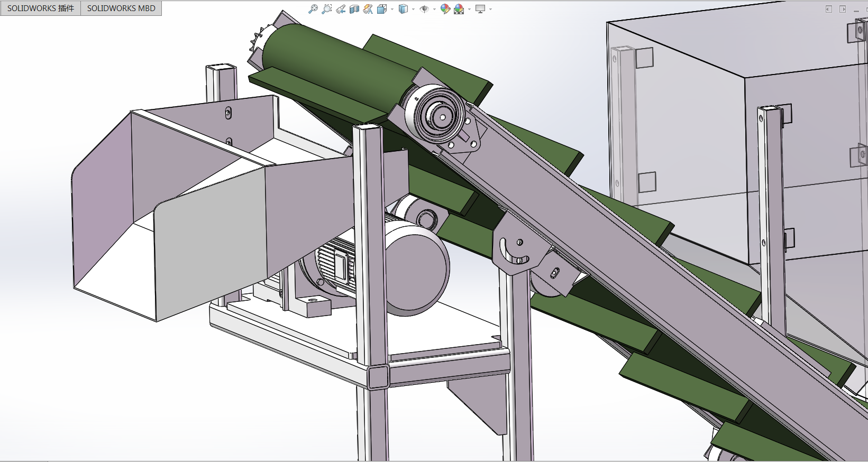This screenshot has height=462, width=868.
Task: Expand the View Orientation dropdown arrow
Action: click(x=392, y=9)
